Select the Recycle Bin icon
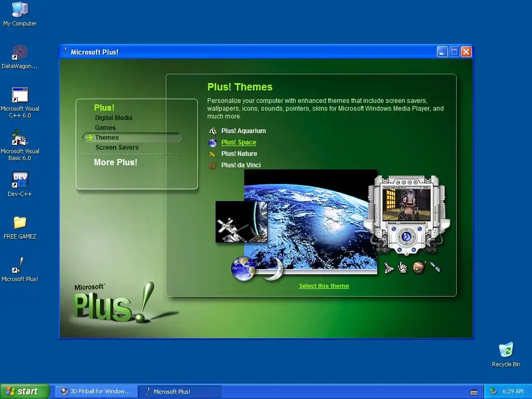 (x=506, y=354)
